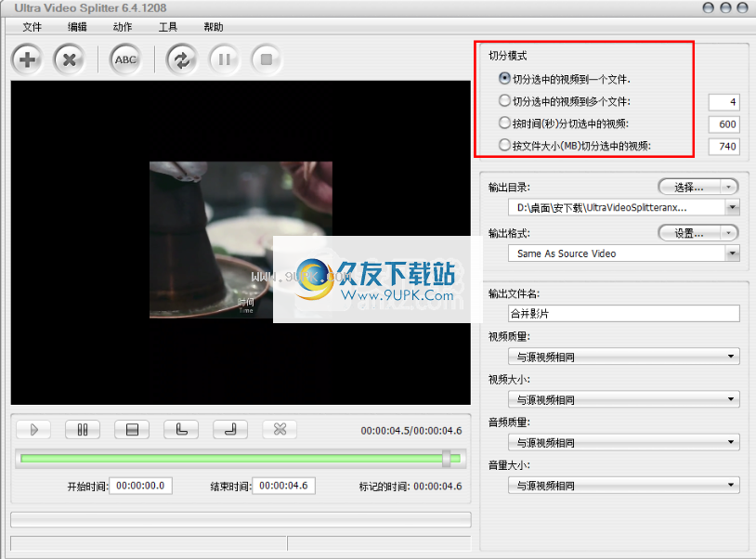Viewport: 756px width, 559px height.
Task: Click the last title bar window button
Action: 742,7
